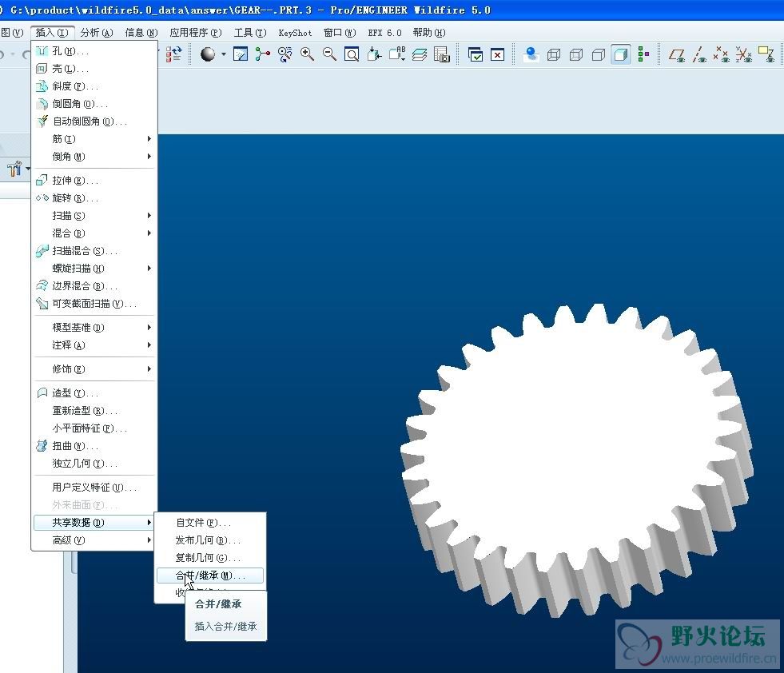The height and width of the screenshot is (673, 784).
Task: Click the close window toolbar icon
Action: coord(498,54)
